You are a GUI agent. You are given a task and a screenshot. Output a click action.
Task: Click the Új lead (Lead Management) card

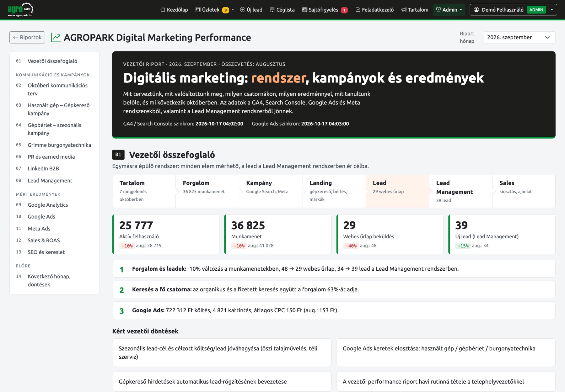click(502, 234)
